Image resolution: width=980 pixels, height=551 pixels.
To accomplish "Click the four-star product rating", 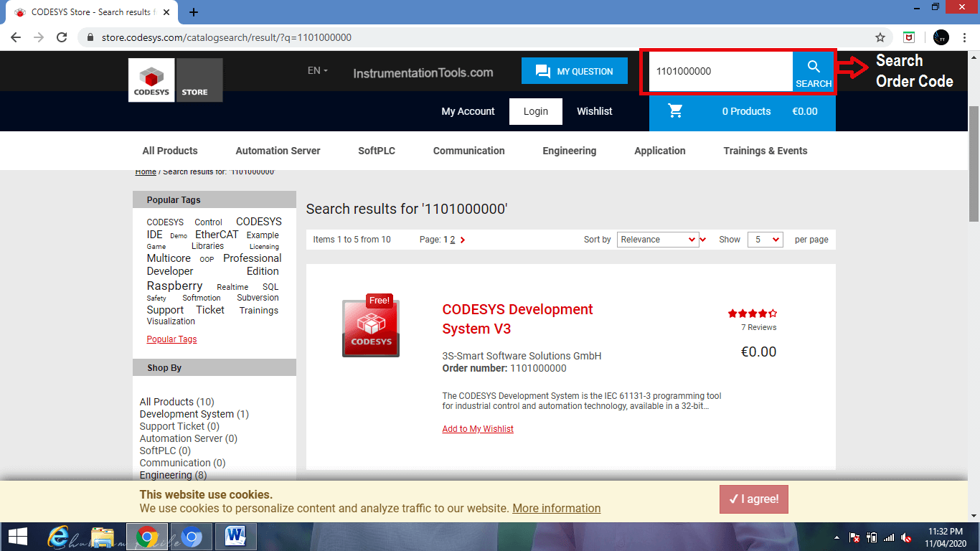I will tap(753, 314).
